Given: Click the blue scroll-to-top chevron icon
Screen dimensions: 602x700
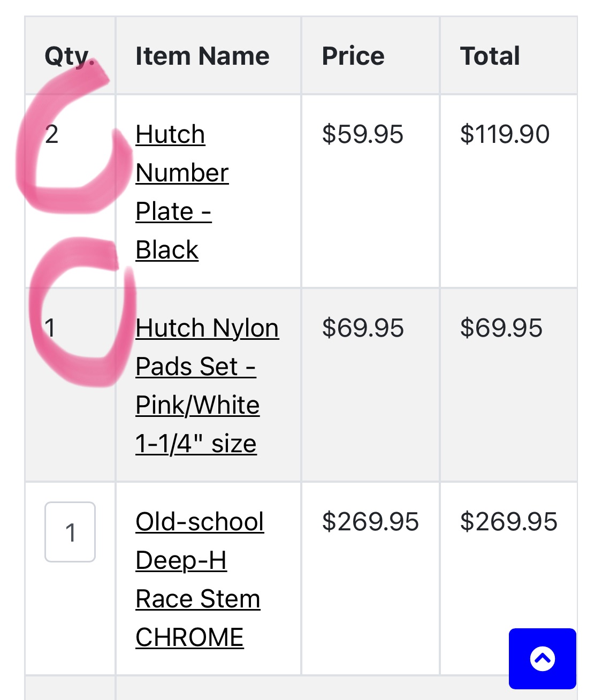Looking at the screenshot, I should pos(542,658).
